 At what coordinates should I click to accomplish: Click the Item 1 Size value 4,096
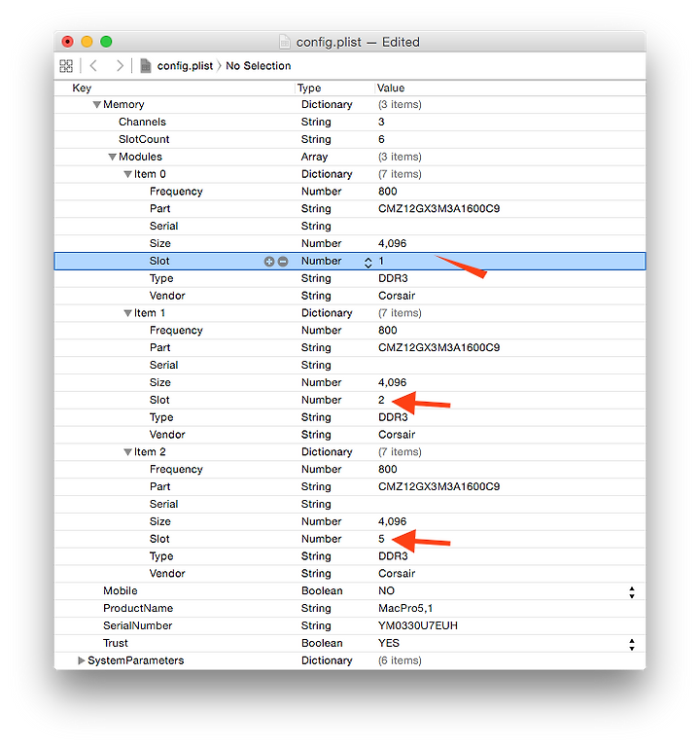pyautogui.click(x=393, y=382)
